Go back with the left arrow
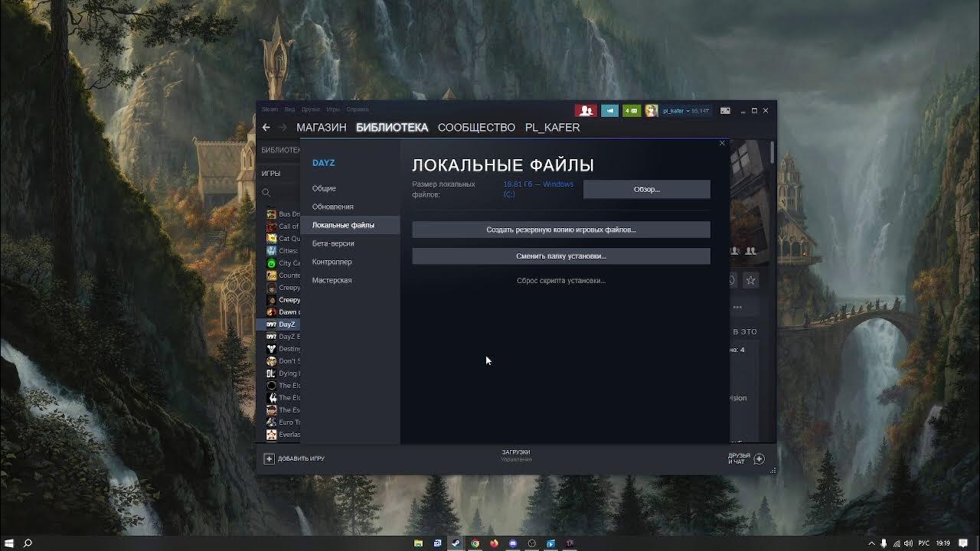Viewport: 980px width, 551px height. [266, 128]
